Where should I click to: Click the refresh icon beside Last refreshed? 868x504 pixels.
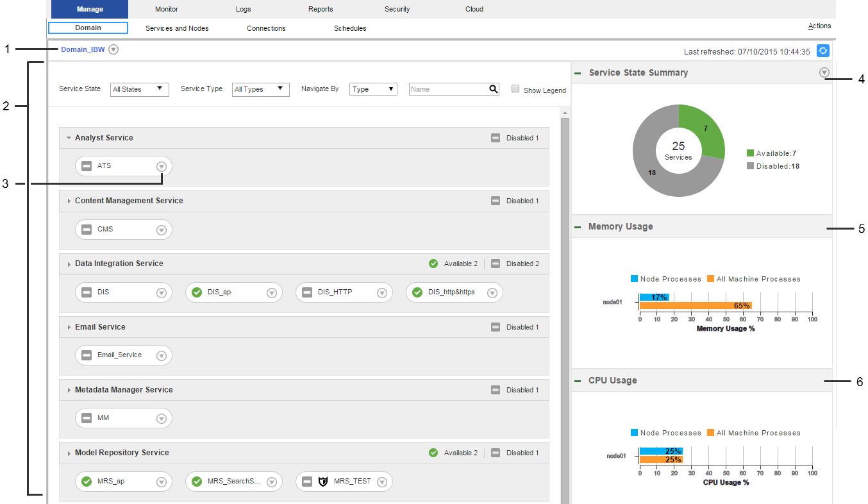point(823,51)
